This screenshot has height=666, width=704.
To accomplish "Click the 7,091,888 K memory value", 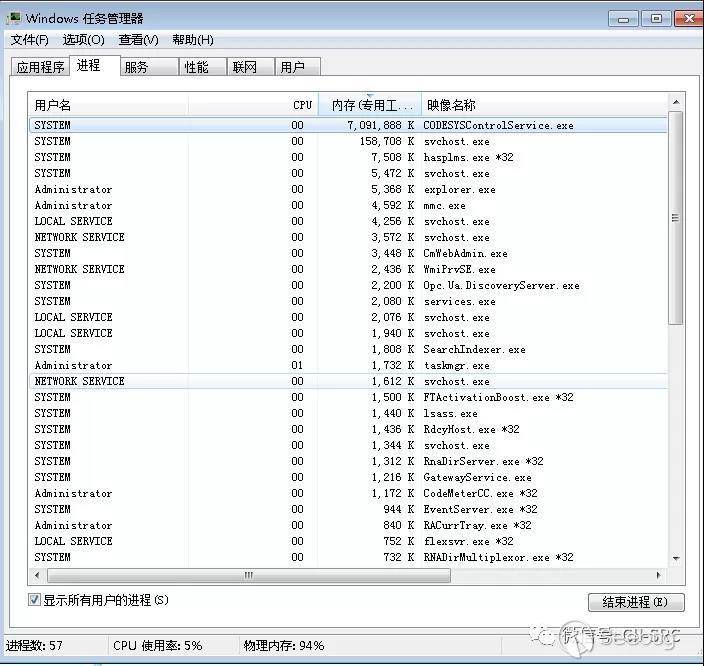I will (381, 125).
